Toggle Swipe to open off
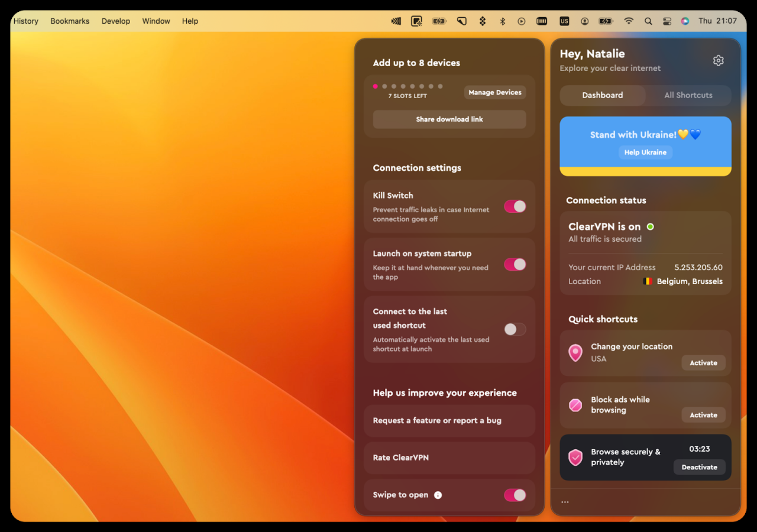This screenshot has width=757, height=532. click(515, 495)
